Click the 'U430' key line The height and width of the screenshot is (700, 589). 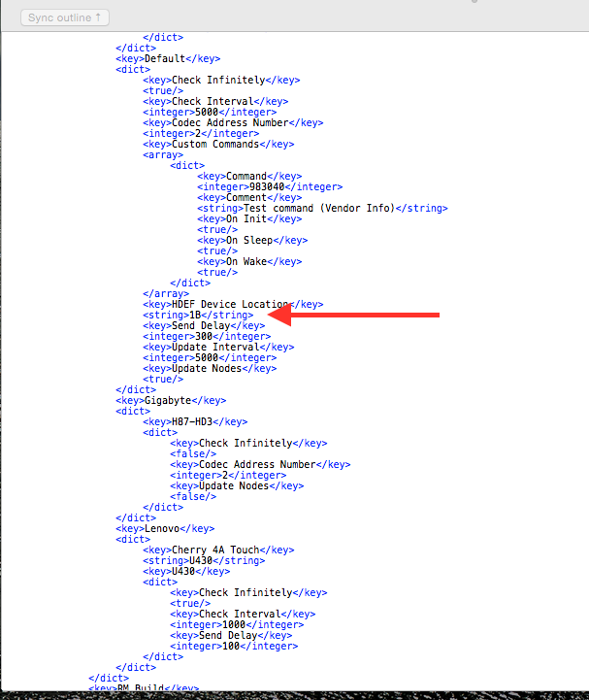(186, 572)
